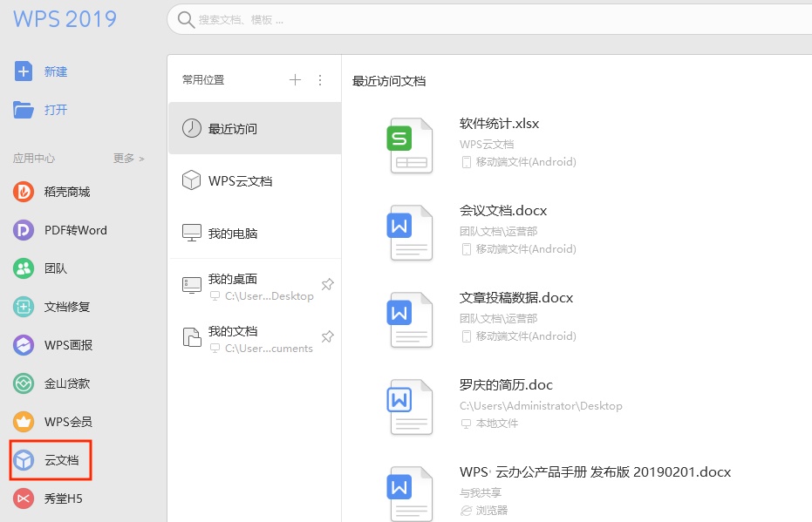The height and width of the screenshot is (522, 812).
Task: Click the 本地文件 tag under 罗庆的简历.doc
Action: click(x=489, y=424)
